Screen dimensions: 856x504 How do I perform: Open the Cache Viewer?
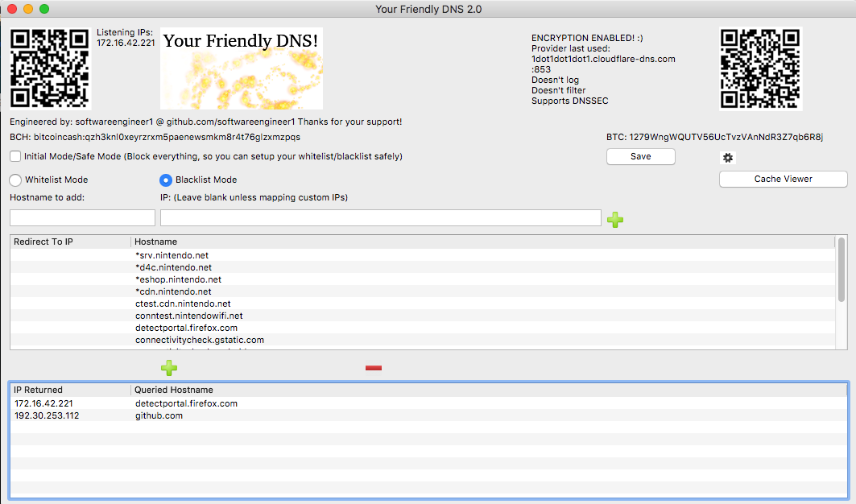[x=783, y=179]
